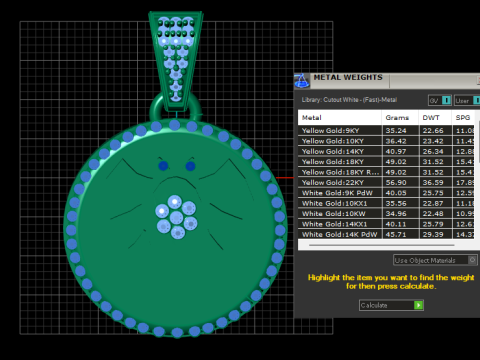The image size is (480, 360).
Task: Select the pendant bail in the viewport
Action: [176, 60]
